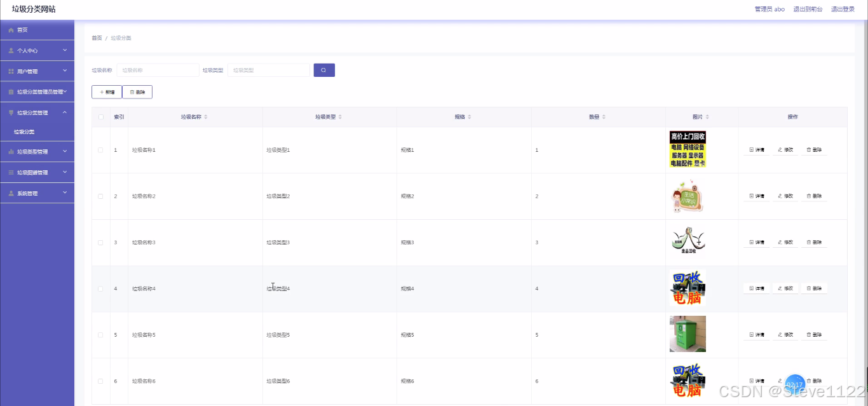Click the magnifier search icon button
Screen dimensions: 868x406
[x=324, y=70]
